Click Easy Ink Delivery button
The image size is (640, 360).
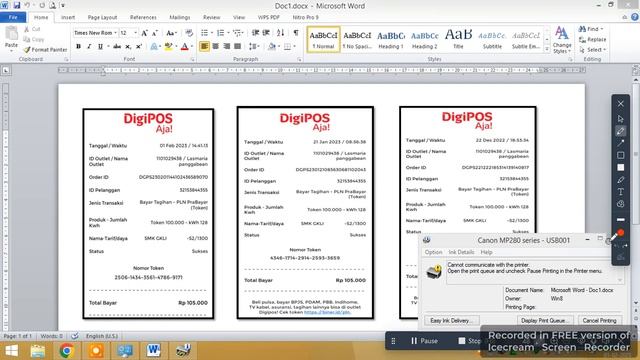[x=452, y=320]
